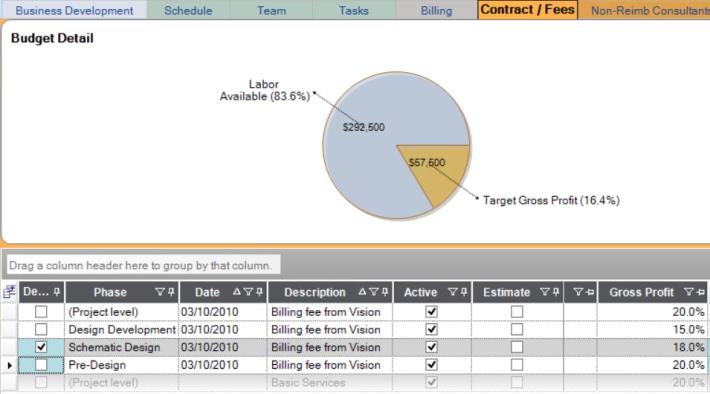
Task: Pin the De... column
Action: [x=57, y=292]
